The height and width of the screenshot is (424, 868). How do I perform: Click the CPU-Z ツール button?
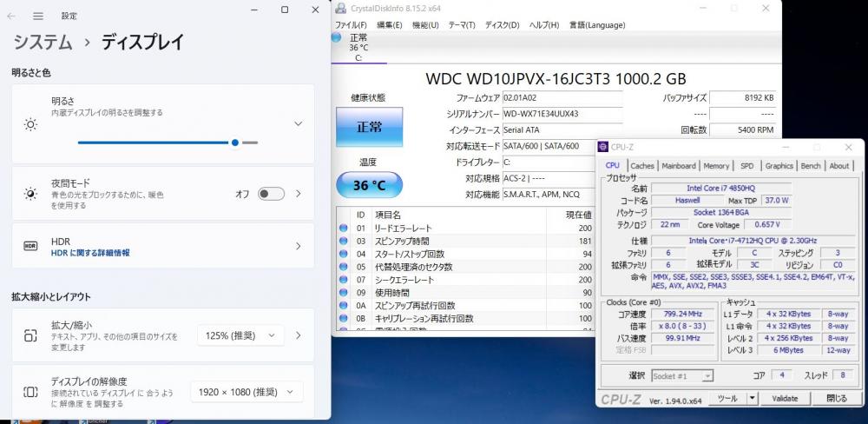[x=727, y=398]
